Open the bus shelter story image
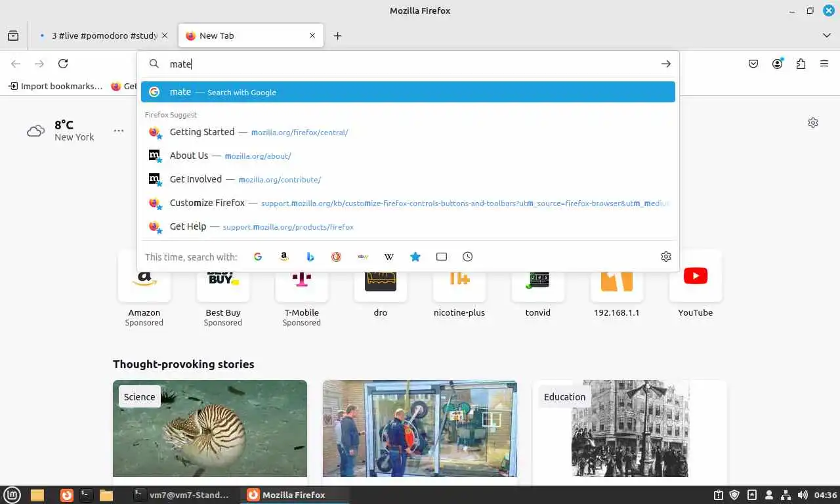This screenshot has height=504, width=840. pos(420,429)
